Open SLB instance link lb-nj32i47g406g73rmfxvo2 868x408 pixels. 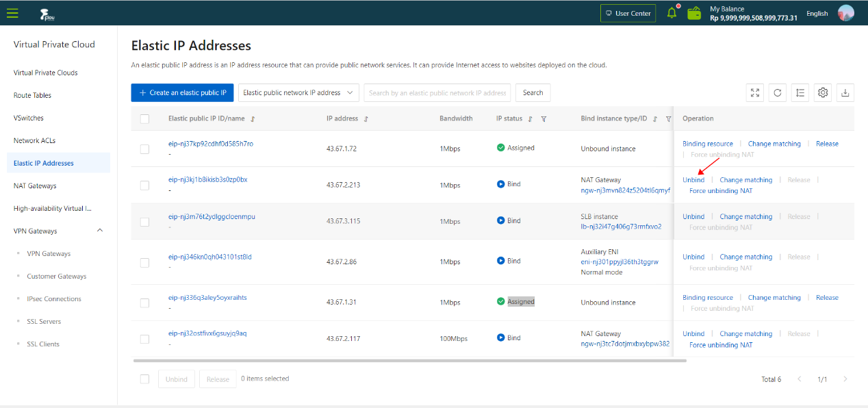[x=621, y=227]
